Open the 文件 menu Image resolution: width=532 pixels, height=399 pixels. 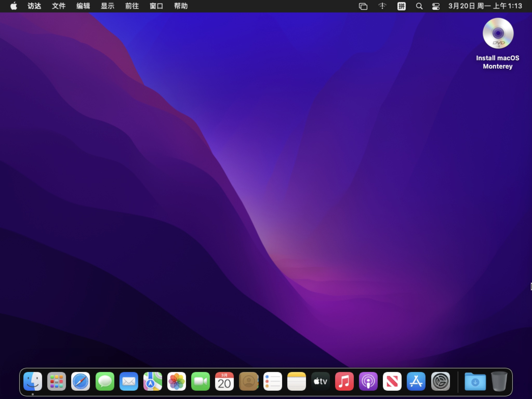pyautogui.click(x=59, y=6)
